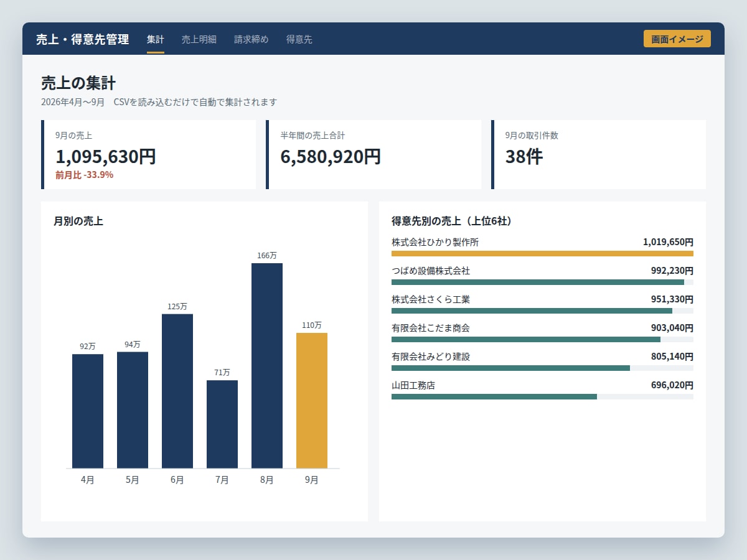
Task: Select the 7月 bar labeled 71万
Action: 222,424
